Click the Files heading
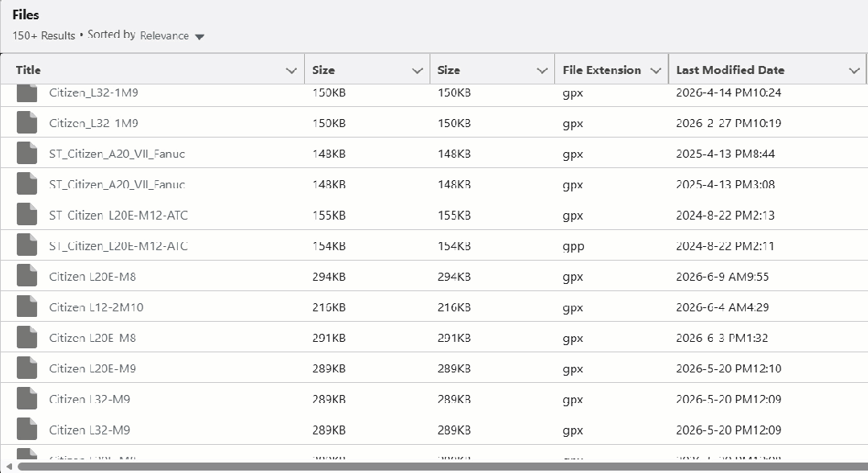This screenshot has width=868, height=473. [26, 14]
